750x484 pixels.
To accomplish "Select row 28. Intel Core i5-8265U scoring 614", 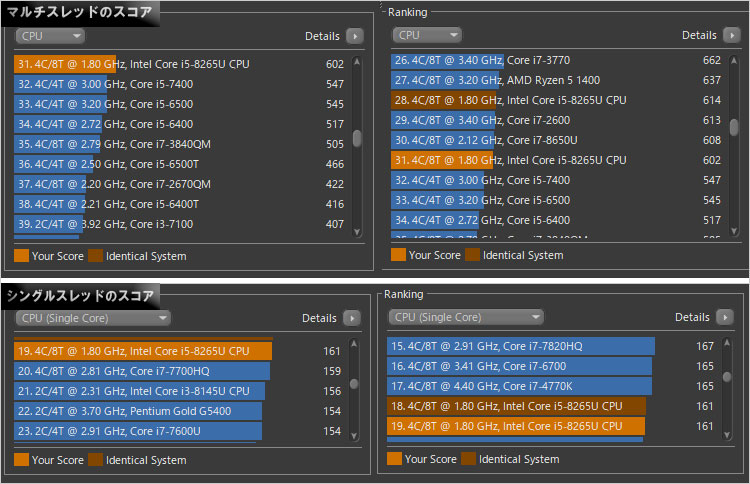I will click(556, 100).
